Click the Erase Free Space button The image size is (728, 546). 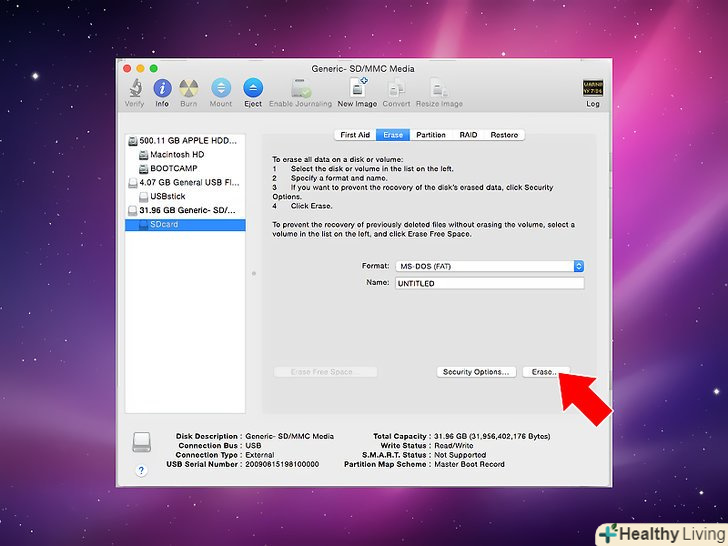pyautogui.click(x=325, y=372)
